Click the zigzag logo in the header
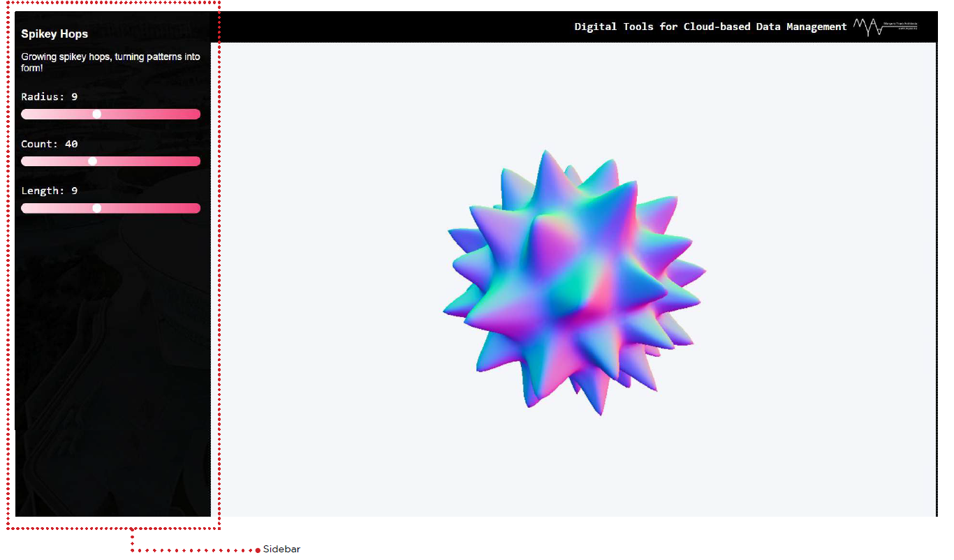This screenshot has width=954, height=560. (x=867, y=27)
